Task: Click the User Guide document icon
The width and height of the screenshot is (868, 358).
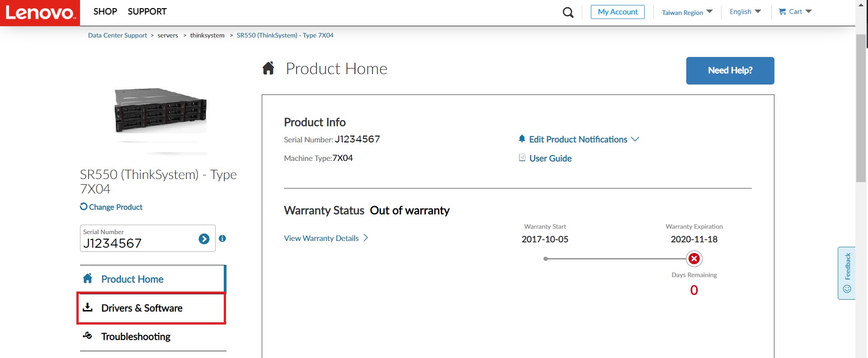Action: click(522, 158)
